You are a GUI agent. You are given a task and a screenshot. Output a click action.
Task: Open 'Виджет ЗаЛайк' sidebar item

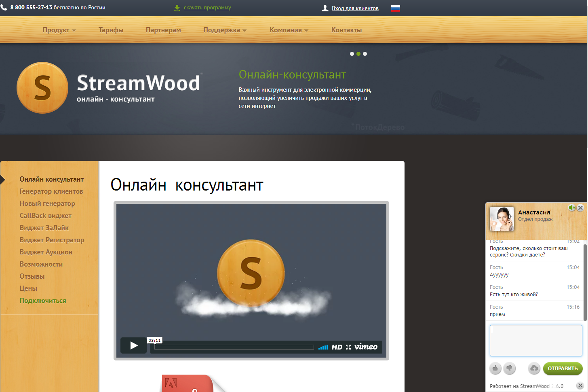[x=44, y=228]
